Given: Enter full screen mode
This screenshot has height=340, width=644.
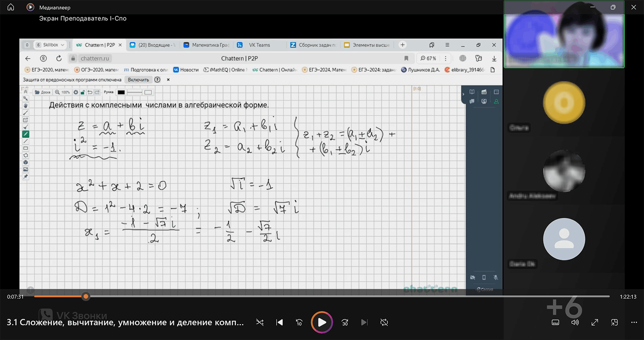Looking at the screenshot, I should tap(595, 322).
